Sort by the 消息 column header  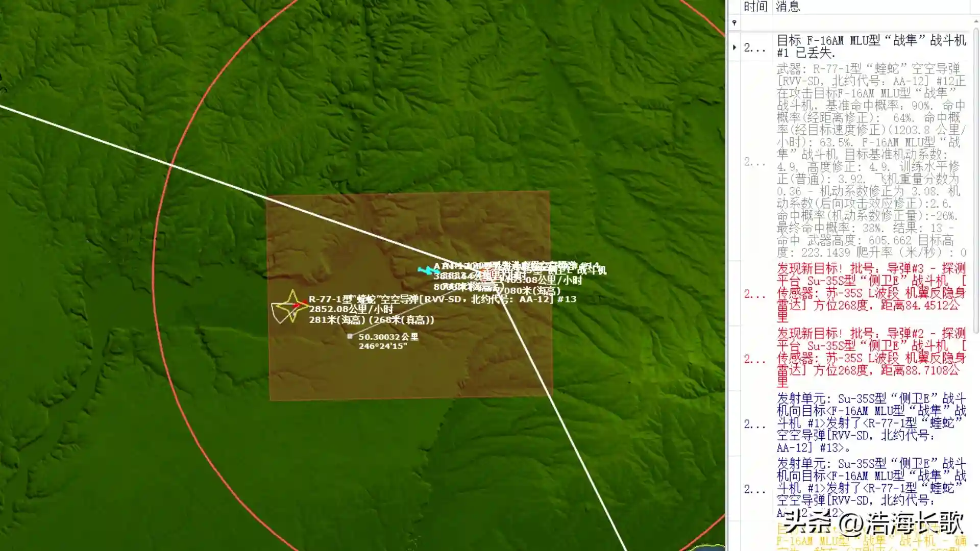(x=788, y=7)
